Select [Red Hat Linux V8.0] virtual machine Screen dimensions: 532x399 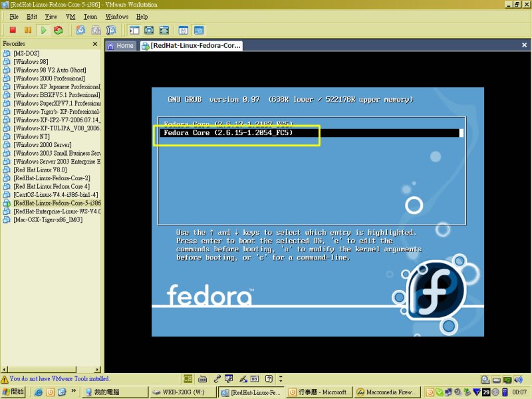coord(39,170)
